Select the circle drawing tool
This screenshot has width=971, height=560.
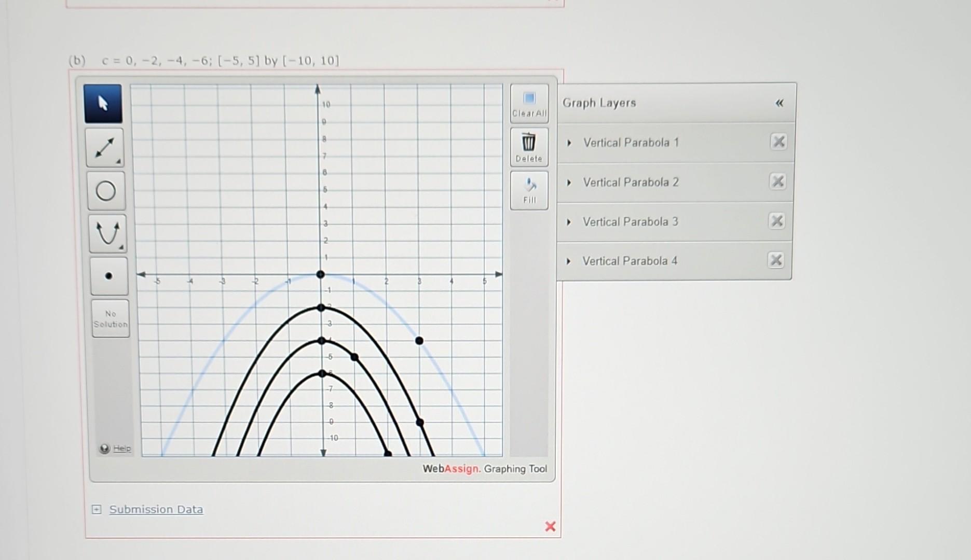pyautogui.click(x=105, y=191)
